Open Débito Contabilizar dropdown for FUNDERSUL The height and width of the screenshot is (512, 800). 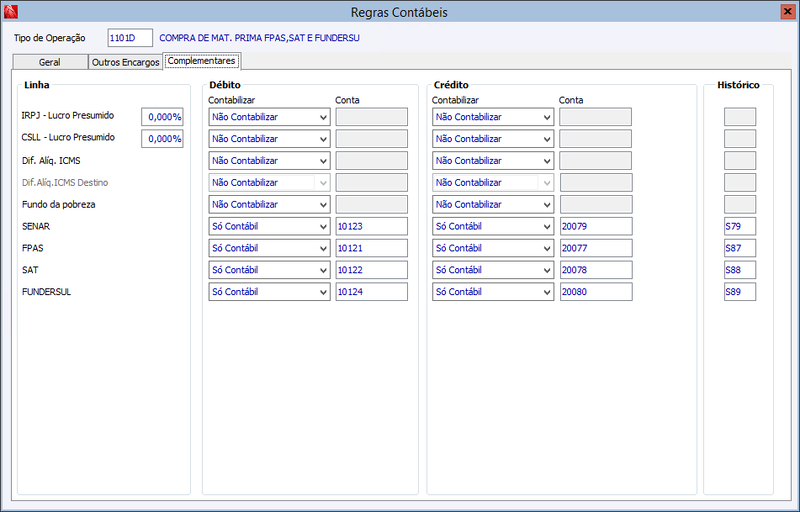tap(269, 292)
